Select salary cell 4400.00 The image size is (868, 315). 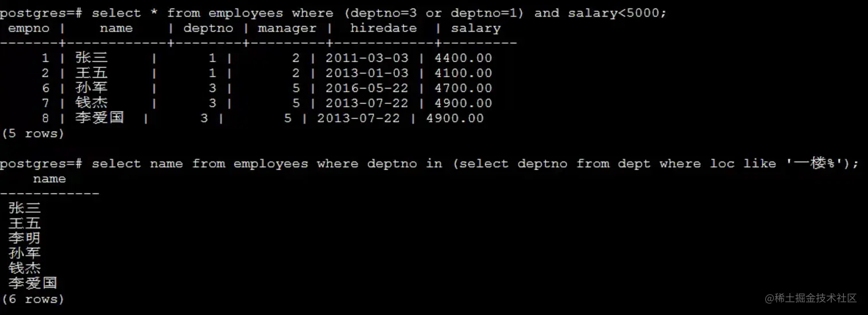pyautogui.click(x=463, y=58)
